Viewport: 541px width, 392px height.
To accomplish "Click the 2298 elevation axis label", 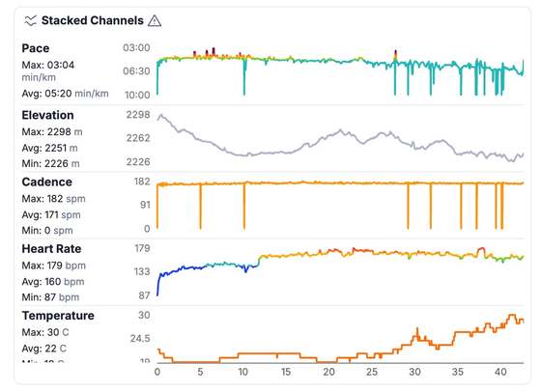I will 138,115.
